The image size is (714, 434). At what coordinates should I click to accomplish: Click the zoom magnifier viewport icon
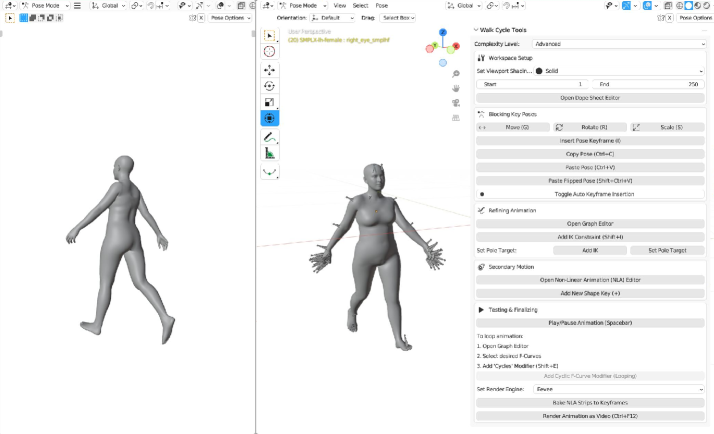click(455, 73)
